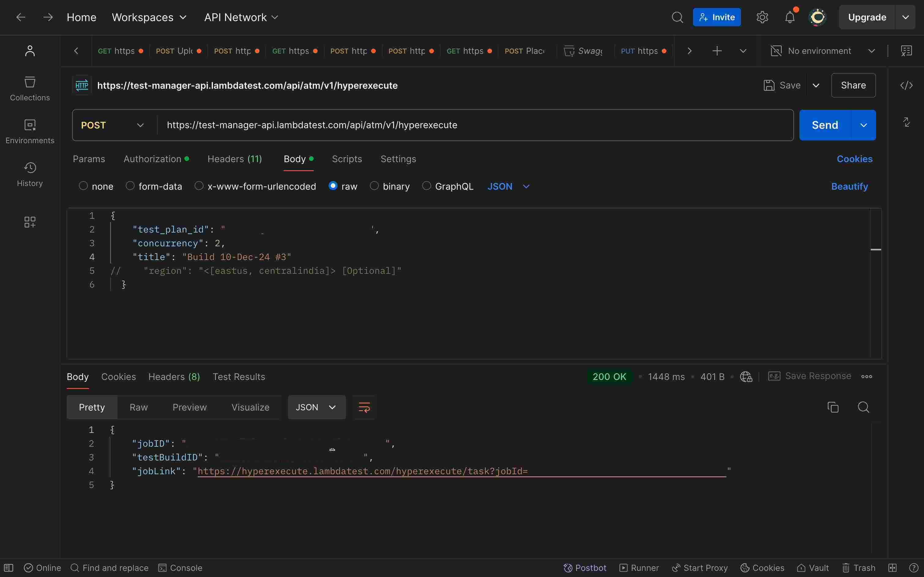Open the response JSON format dropdown
Image resolution: width=924 pixels, height=577 pixels.
(x=317, y=407)
